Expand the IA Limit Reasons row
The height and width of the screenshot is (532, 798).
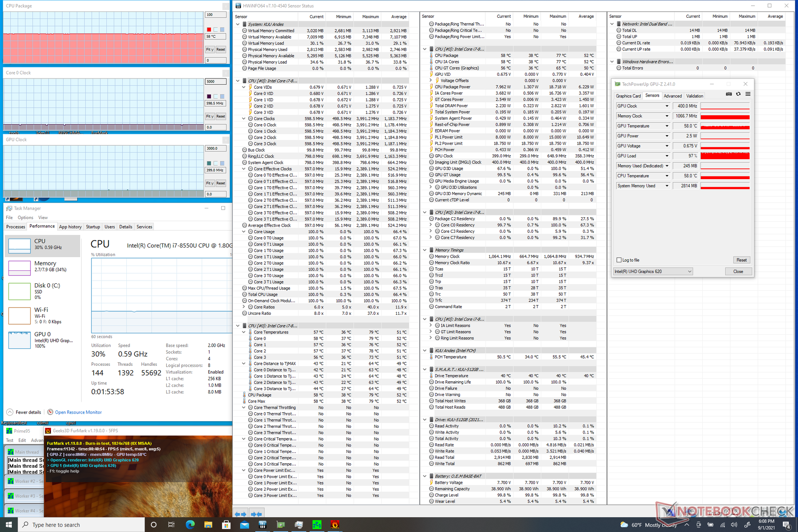431,325
